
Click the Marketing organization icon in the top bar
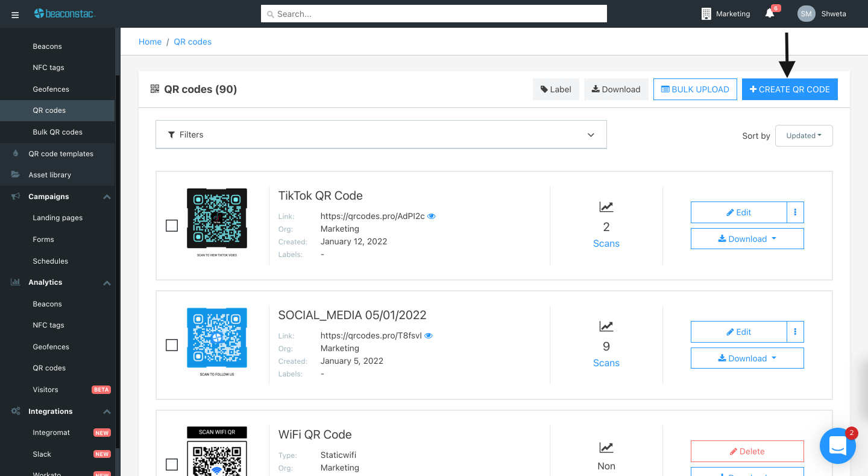706,13
